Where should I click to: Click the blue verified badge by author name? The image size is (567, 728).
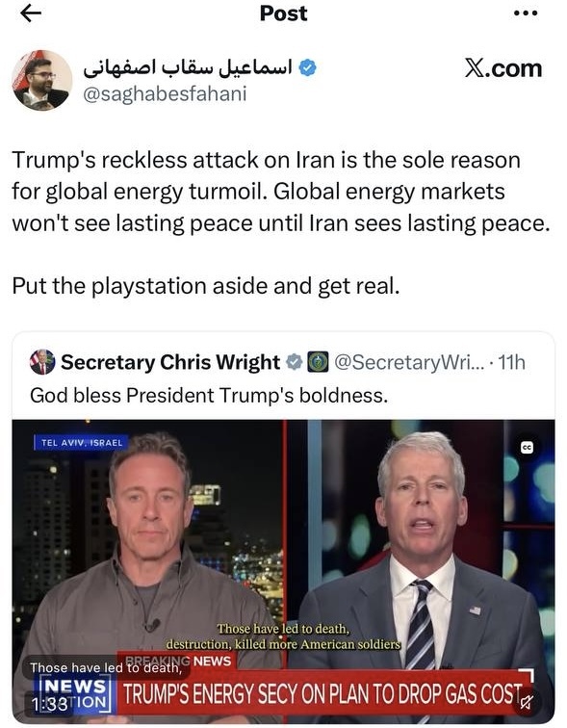[x=307, y=67]
